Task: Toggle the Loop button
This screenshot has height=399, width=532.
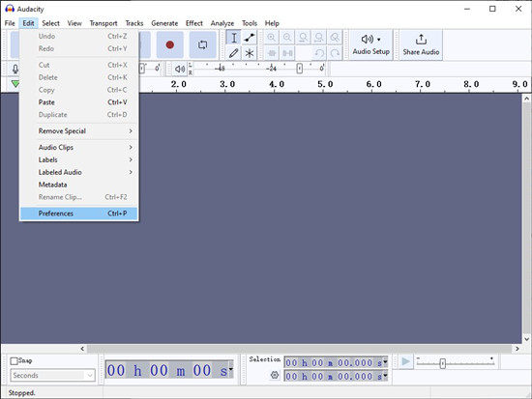Action: coord(202,44)
